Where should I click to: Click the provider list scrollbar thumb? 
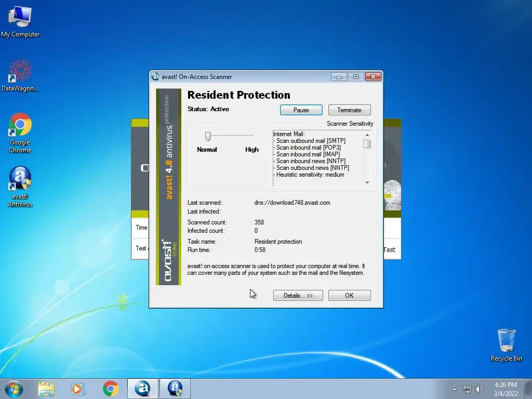367,144
